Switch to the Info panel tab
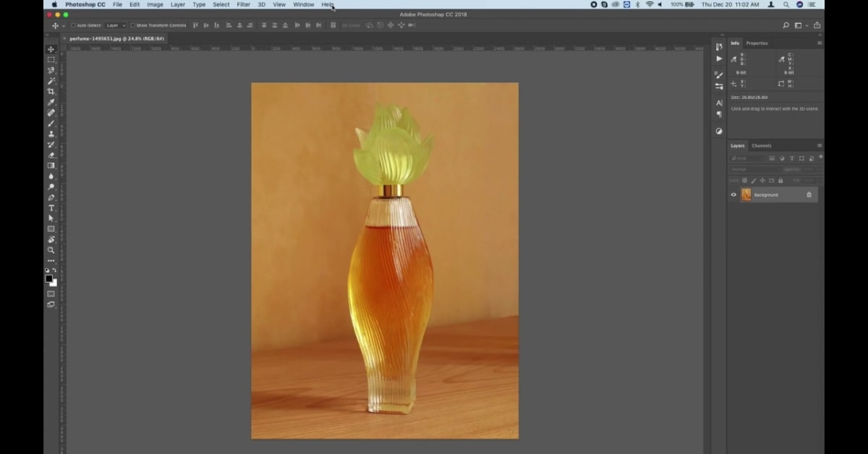Screen dimensions: 868x454 point(735,43)
